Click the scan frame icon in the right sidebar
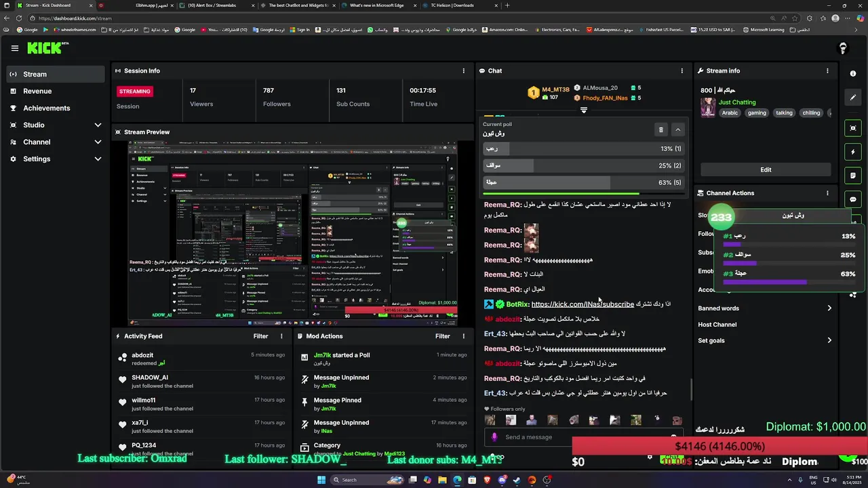868x488 pixels. (853, 128)
